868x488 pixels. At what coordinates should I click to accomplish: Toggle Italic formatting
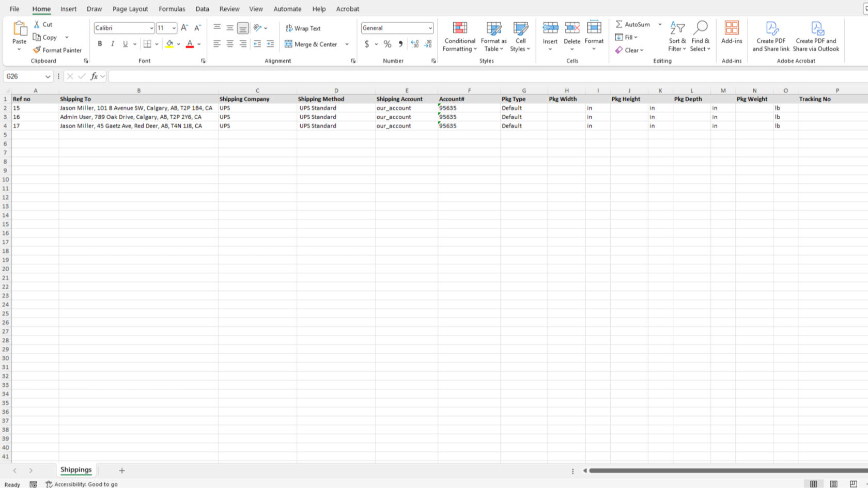coord(113,44)
